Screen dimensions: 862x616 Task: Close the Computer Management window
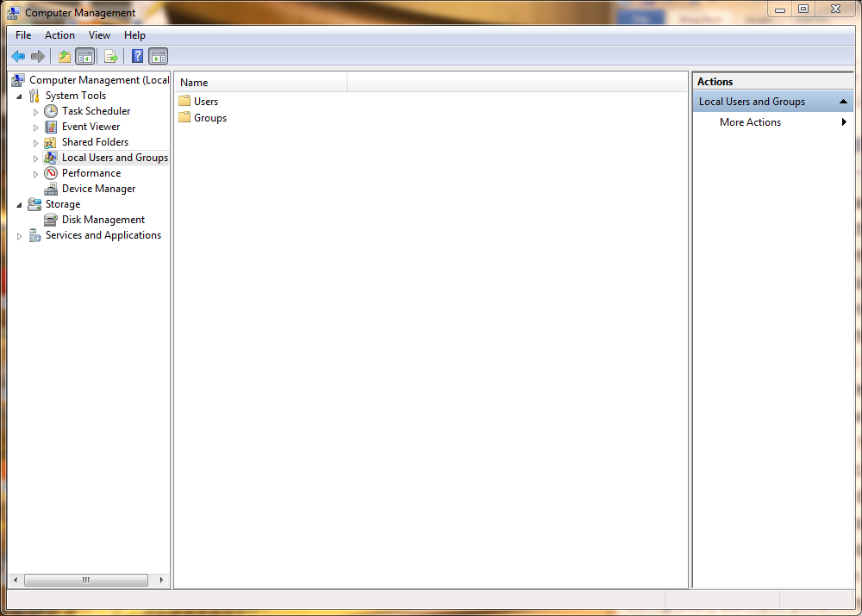[x=835, y=9]
